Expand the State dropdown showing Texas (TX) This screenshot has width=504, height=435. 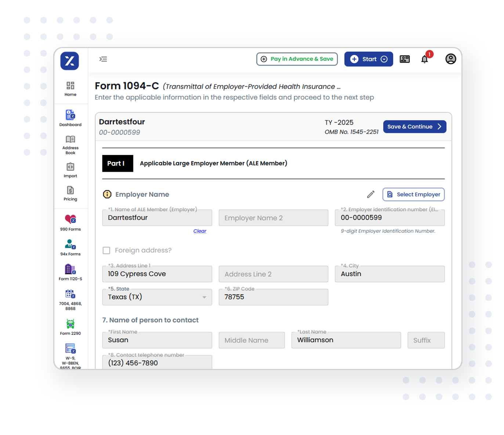[x=204, y=297]
